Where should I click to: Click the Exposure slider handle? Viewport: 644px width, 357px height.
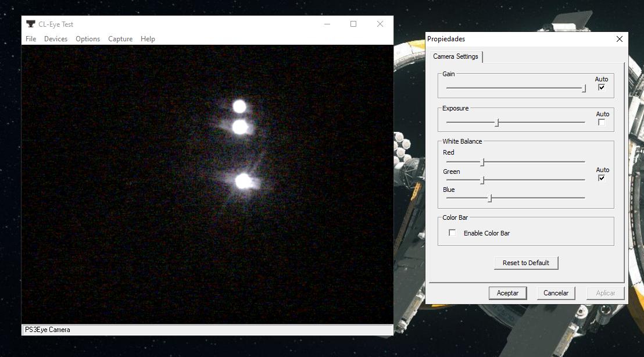[x=496, y=123]
